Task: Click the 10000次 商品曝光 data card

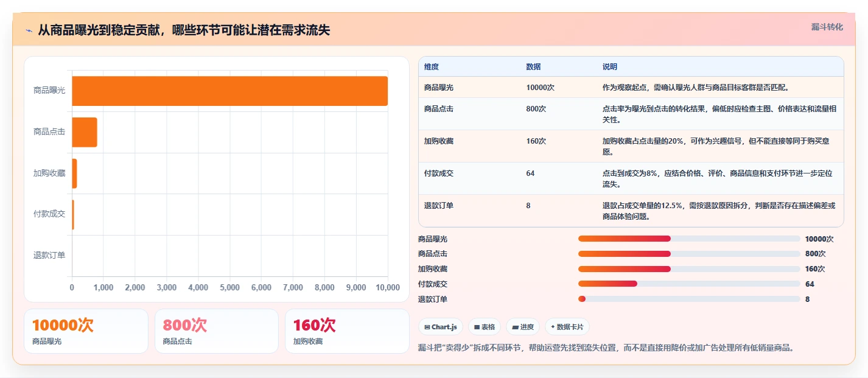Action: (x=86, y=331)
